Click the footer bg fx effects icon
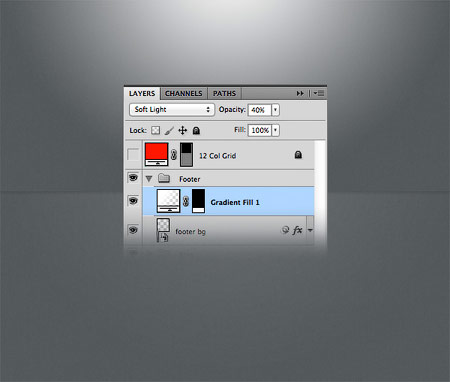This screenshot has height=382, width=450. [x=297, y=230]
